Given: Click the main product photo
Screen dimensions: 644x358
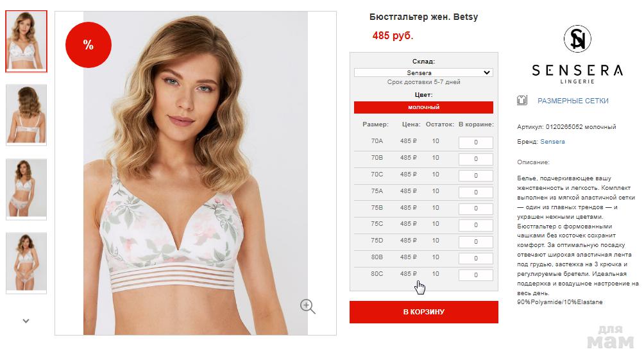Looking at the screenshot, I should coord(196,173).
